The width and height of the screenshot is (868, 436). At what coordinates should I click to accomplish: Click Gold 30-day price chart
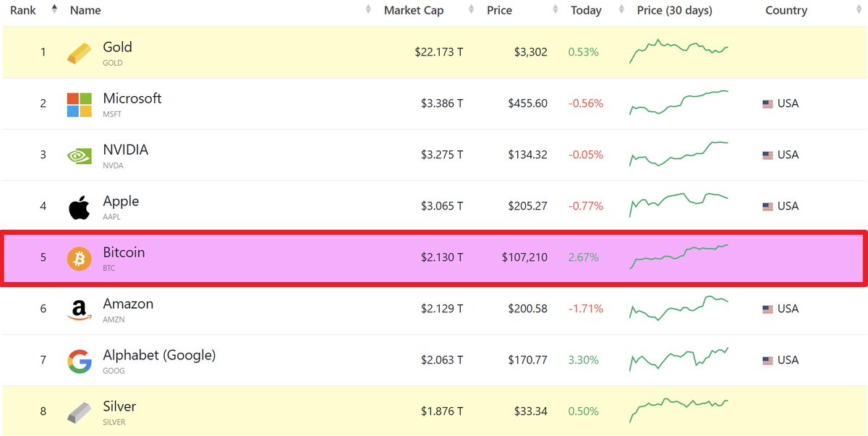point(678,51)
